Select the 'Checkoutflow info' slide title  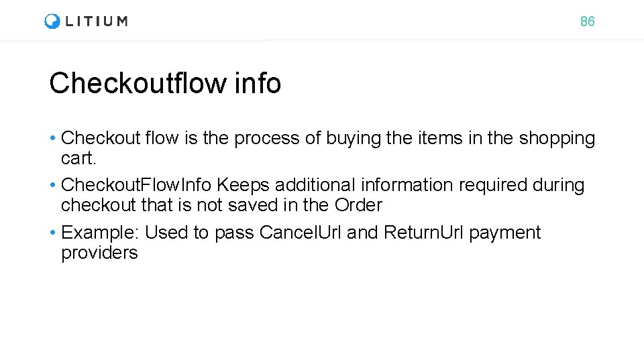pyautogui.click(x=165, y=84)
